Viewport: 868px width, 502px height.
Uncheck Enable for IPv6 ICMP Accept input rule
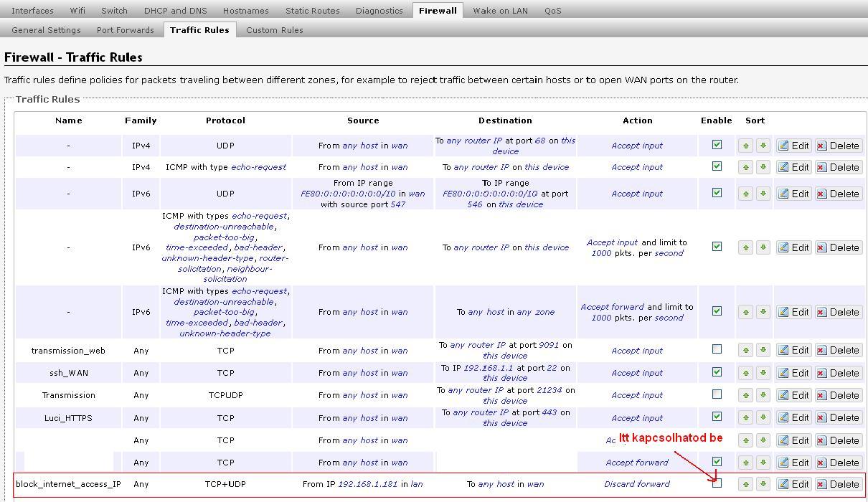click(x=717, y=246)
